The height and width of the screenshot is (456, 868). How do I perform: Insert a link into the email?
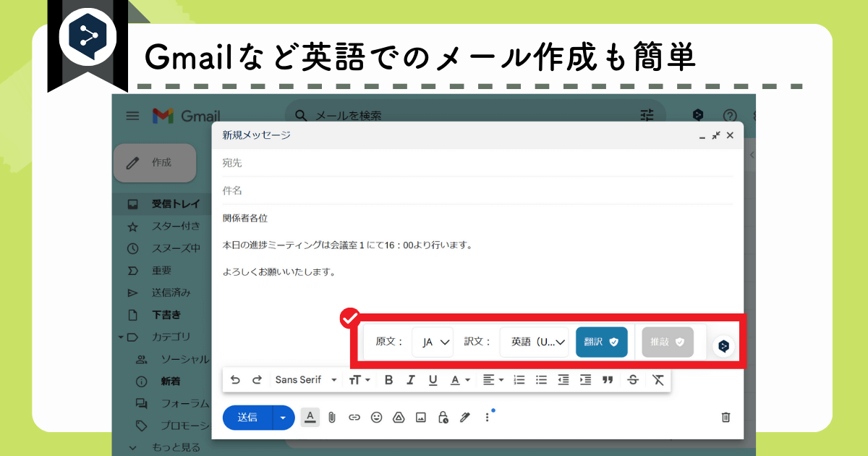[x=354, y=418]
